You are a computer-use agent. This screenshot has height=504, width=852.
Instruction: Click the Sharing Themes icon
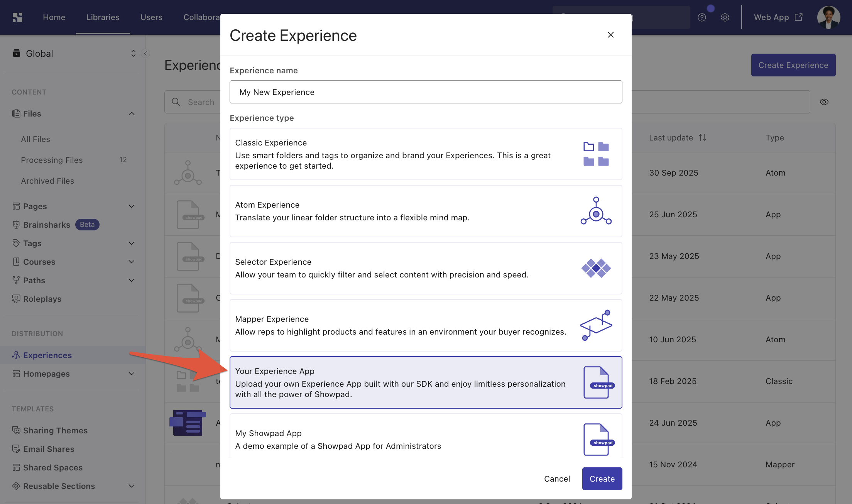pos(16,430)
